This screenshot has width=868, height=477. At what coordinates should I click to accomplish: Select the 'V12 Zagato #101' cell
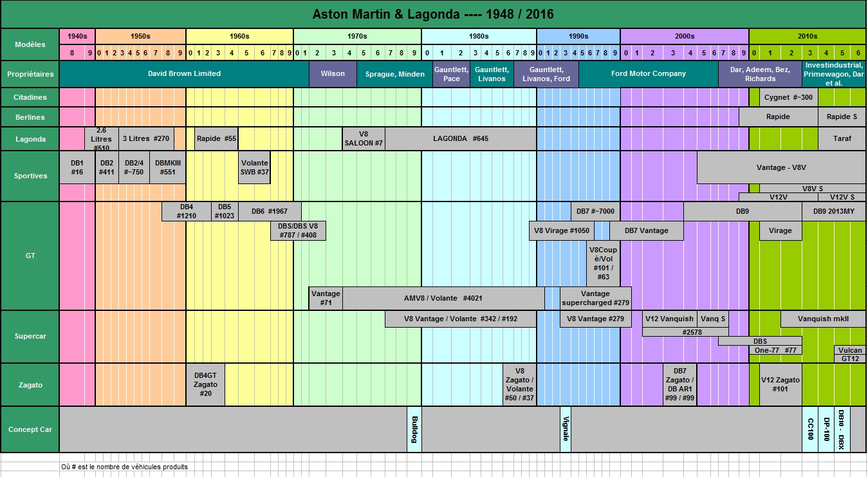tap(780, 385)
